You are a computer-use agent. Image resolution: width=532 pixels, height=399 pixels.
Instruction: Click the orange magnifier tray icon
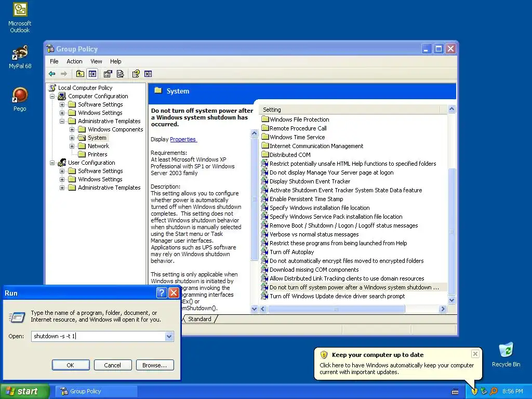(x=494, y=391)
